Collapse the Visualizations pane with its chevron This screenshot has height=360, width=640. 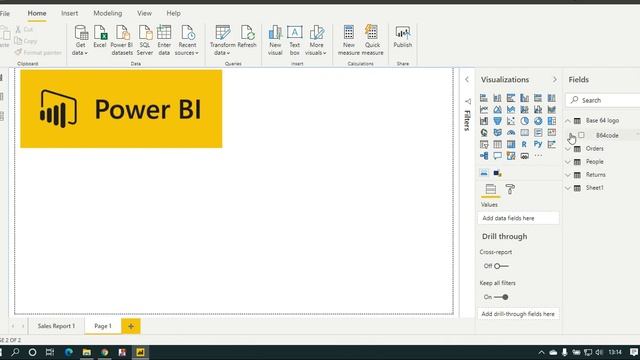click(x=555, y=80)
